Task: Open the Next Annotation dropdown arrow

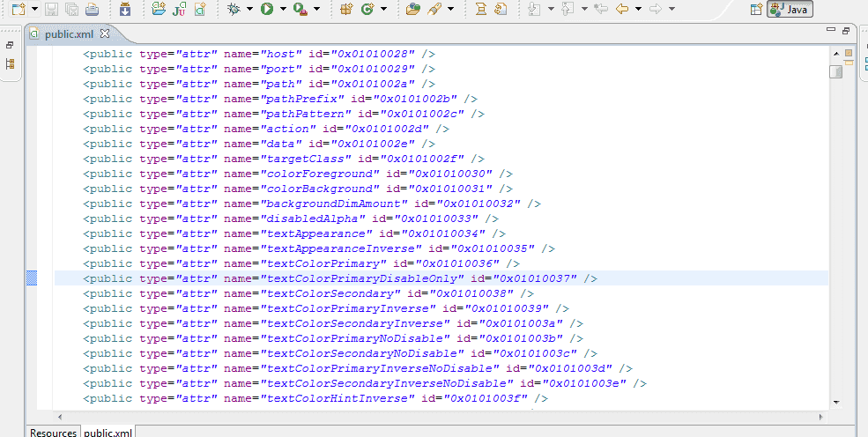Action: 550,9
